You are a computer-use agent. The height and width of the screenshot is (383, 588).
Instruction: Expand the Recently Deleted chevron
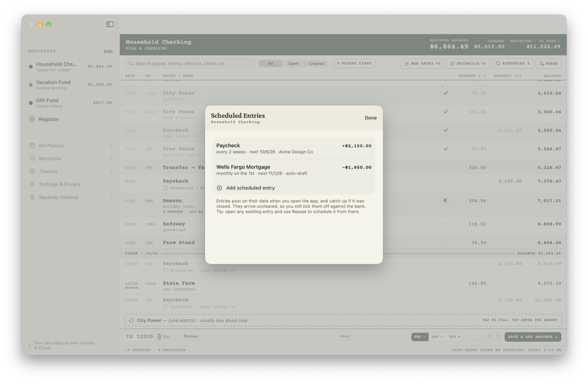click(x=111, y=197)
